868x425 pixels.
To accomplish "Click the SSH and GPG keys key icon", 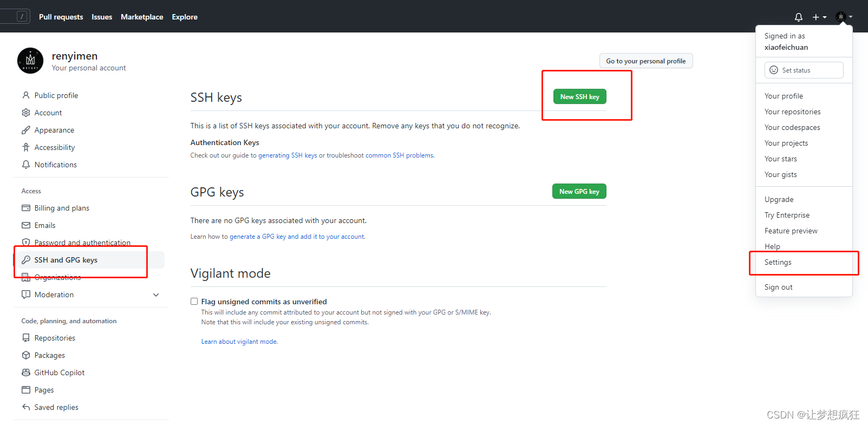I will click(x=26, y=260).
